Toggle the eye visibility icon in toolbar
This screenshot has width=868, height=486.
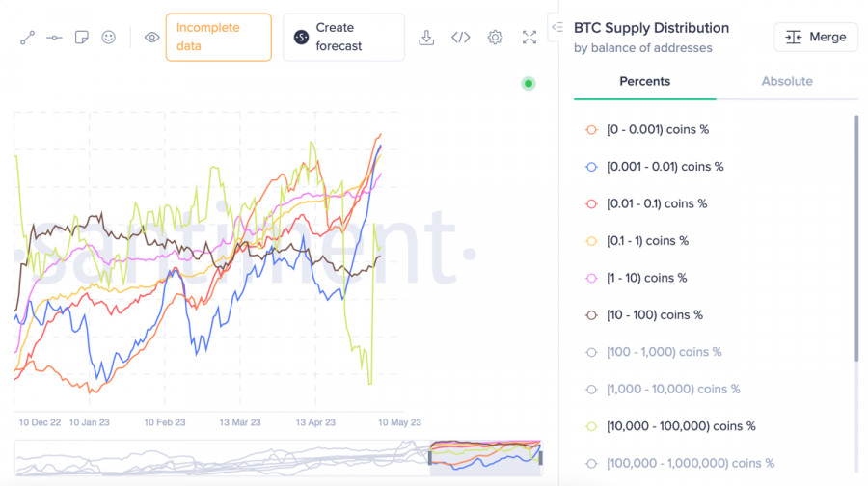pos(151,38)
